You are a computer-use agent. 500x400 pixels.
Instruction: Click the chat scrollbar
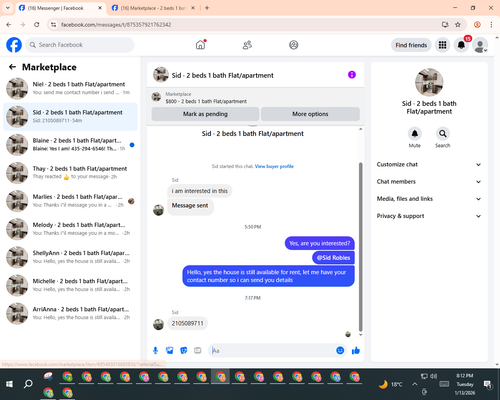click(x=360, y=247)
